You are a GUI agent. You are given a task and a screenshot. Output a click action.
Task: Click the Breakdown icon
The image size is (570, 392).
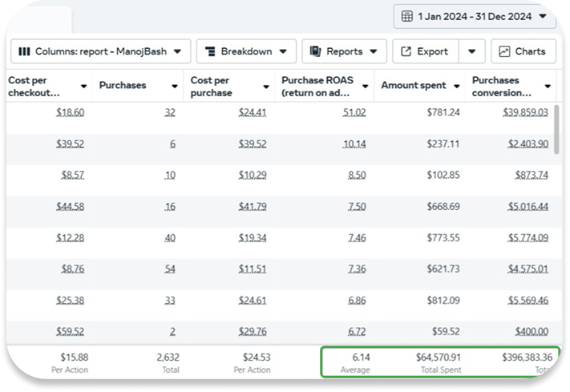pyautogui.click(x=210, y=51)
